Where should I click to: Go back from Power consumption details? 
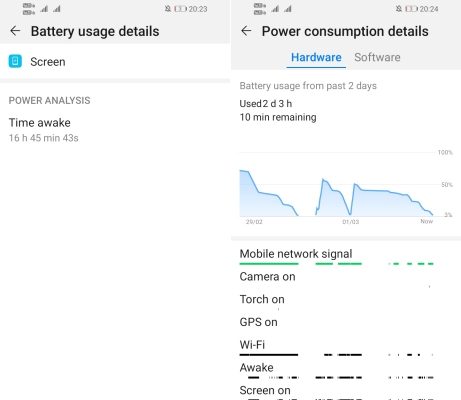(x=246, y=31)
